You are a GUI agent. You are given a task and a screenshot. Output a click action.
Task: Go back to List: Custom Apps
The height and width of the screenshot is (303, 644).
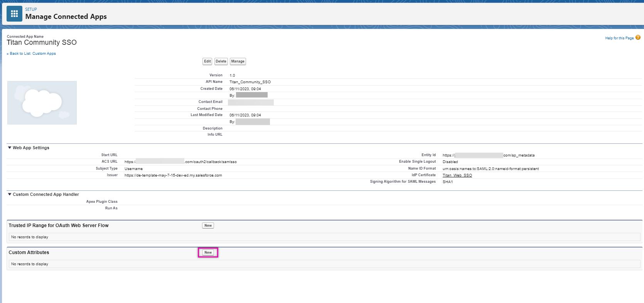tap(31, 54)
